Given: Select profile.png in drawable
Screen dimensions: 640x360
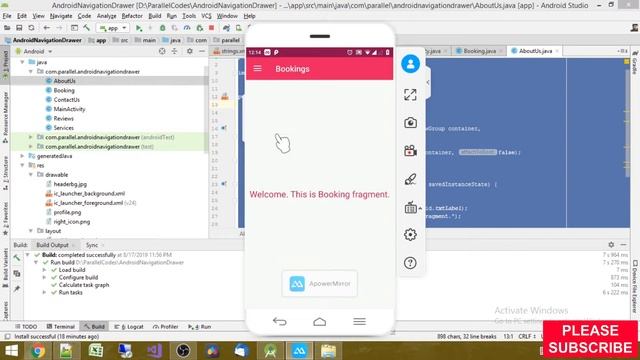Looking at the screenshot, I should pyautogui.click(x=67, y=212).
